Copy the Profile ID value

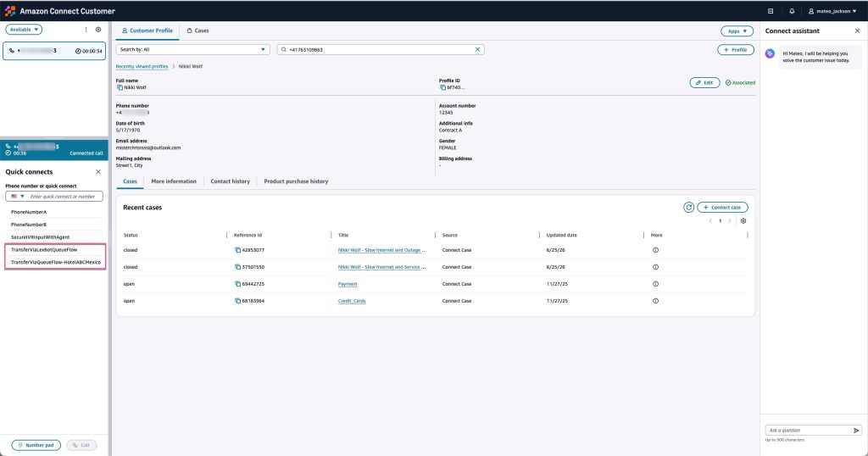pyautogui.click(x=442, y=87)
